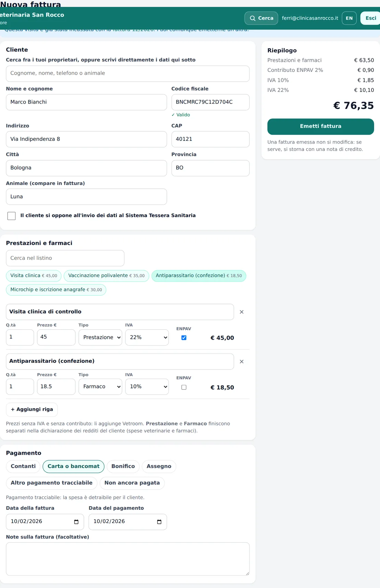380x588 pixels.
Task: Open IVA dropdown showing 22%
Action: (x=147, y=337)
